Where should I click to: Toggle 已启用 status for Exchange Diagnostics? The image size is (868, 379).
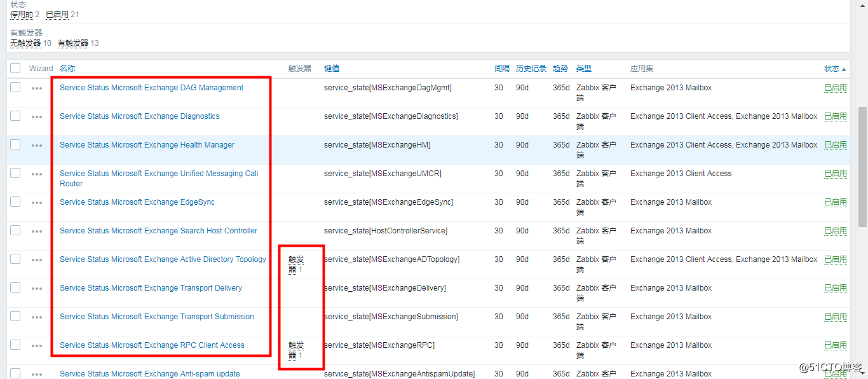pyautogui.click(x=836, y=116)
